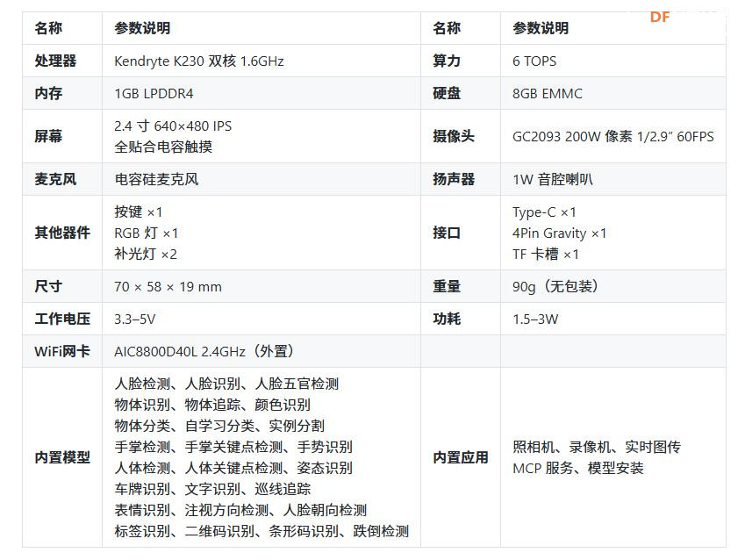Select the 补光灯 ×2 line

[146, 254]
